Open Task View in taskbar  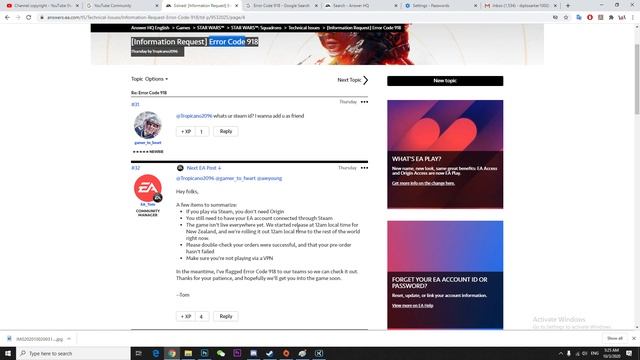138,353
